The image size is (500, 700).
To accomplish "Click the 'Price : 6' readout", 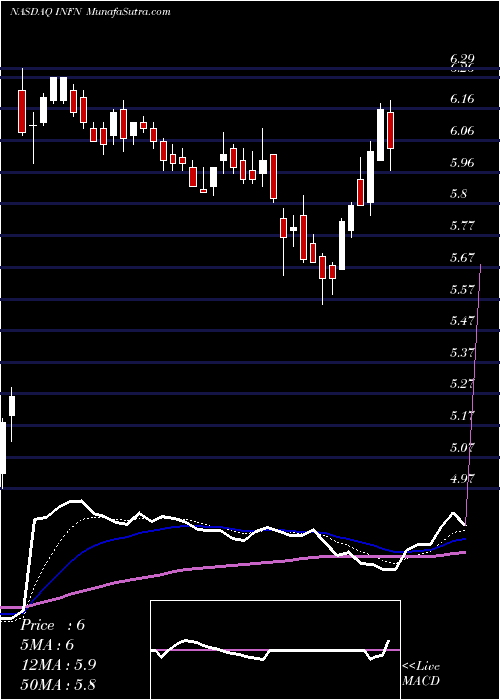I will [x=53, y=625].
